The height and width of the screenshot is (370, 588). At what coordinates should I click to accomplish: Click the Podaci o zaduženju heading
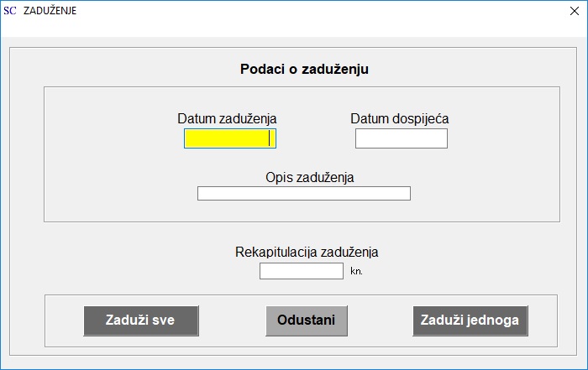(x=304, y=70)
